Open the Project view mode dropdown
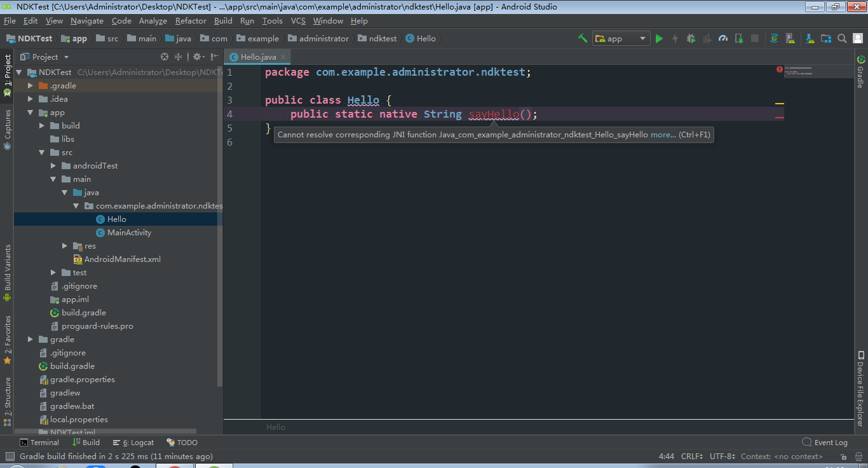 (x=44, y=57)
